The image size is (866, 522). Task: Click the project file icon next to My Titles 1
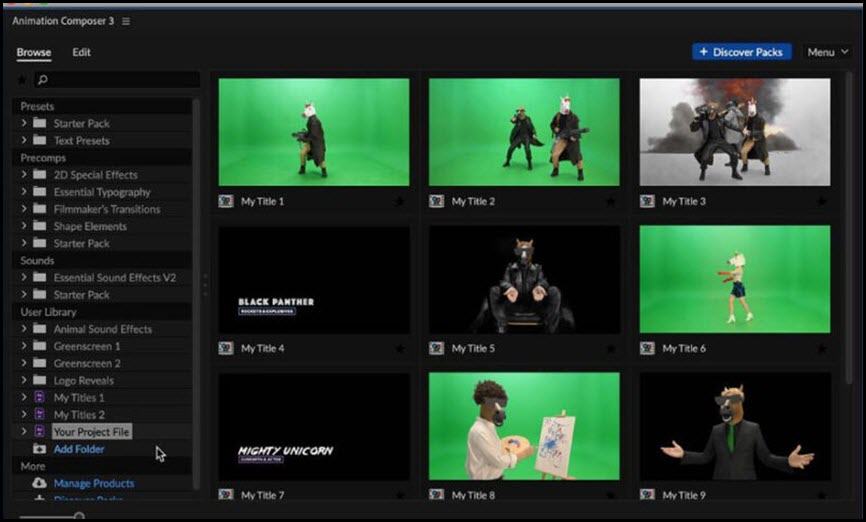point(39,397)
